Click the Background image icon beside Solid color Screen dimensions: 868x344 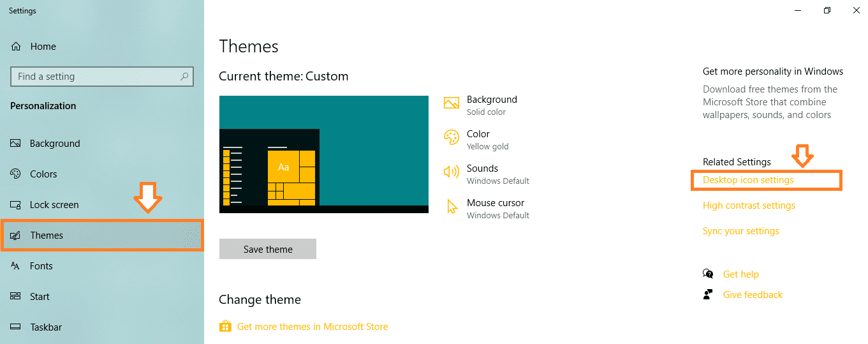pyautogui.click(x=452, y=103)
